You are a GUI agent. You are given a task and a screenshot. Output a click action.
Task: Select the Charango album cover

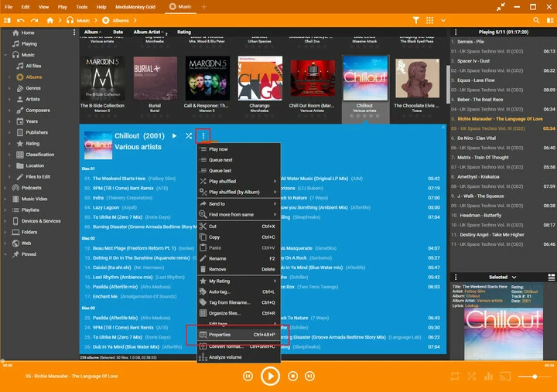[x=260, y=78]
